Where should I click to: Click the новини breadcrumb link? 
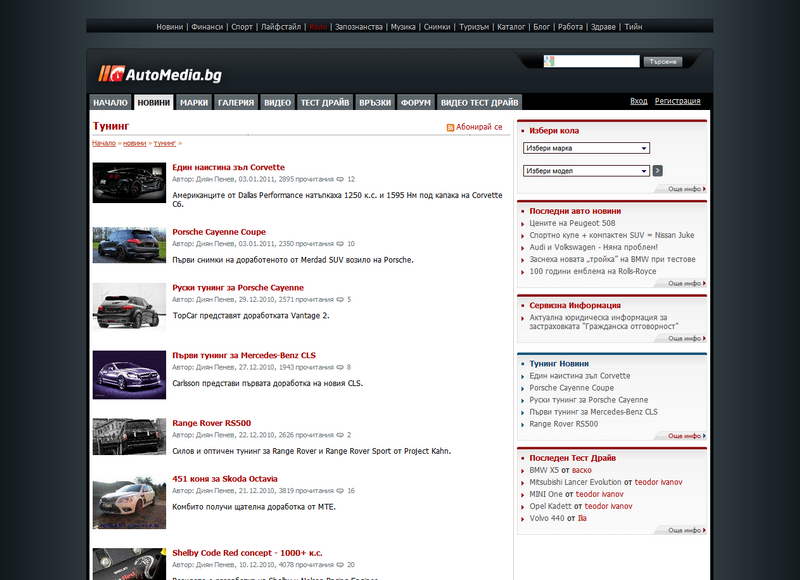135,143
